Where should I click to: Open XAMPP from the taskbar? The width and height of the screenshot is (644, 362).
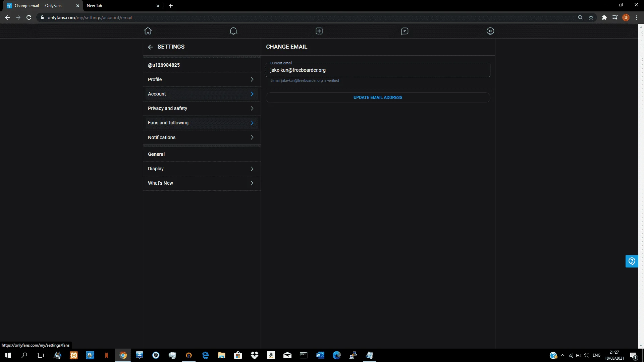tap(74, 355)
